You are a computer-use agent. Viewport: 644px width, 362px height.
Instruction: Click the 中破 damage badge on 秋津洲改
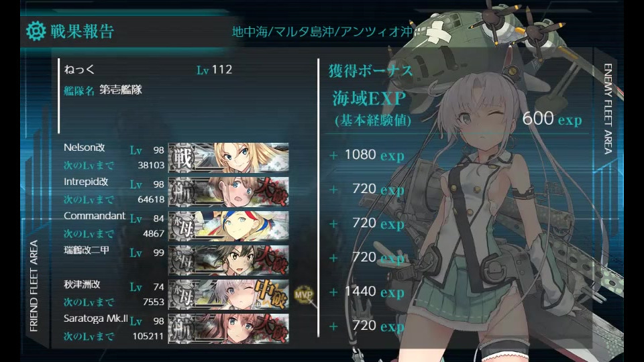pyautogui.click(x=270, y=294)
